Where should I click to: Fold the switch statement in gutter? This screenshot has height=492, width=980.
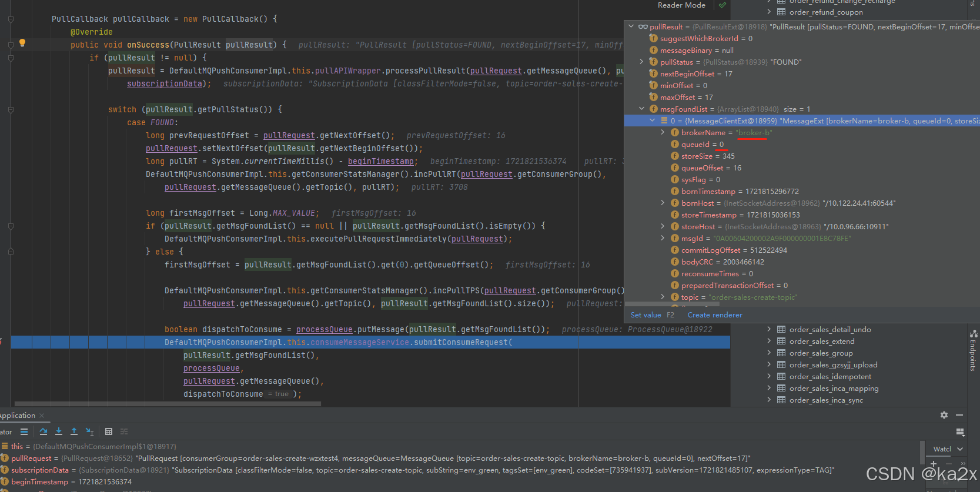coord(11,109)
